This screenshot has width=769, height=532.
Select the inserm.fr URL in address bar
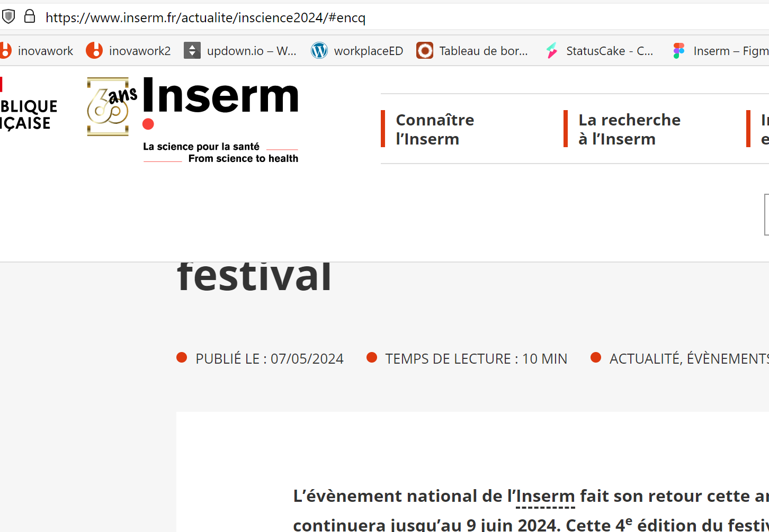click(205, 18)
